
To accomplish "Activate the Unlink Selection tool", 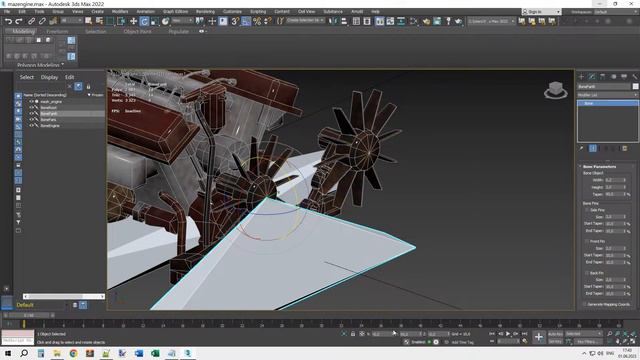I will pyautogui.click(x=42, y=21).
